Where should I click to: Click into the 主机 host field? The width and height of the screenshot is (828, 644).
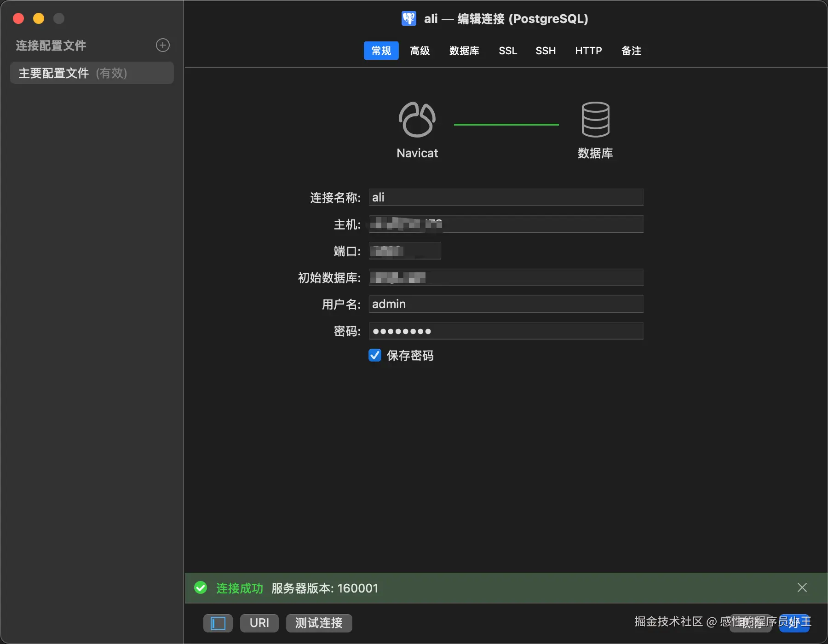506,224
